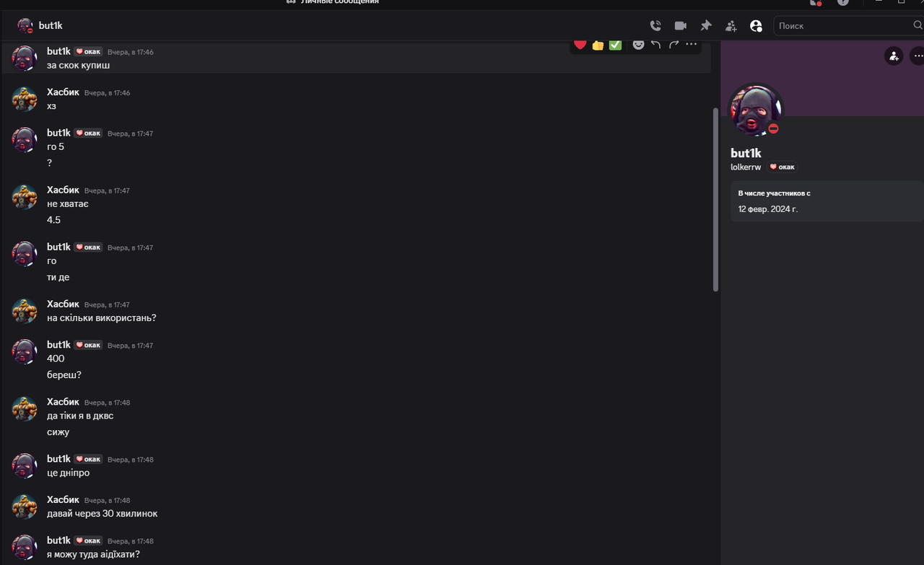Click but1k avatar beside 'це дніпро'

[x=25, y=465]
